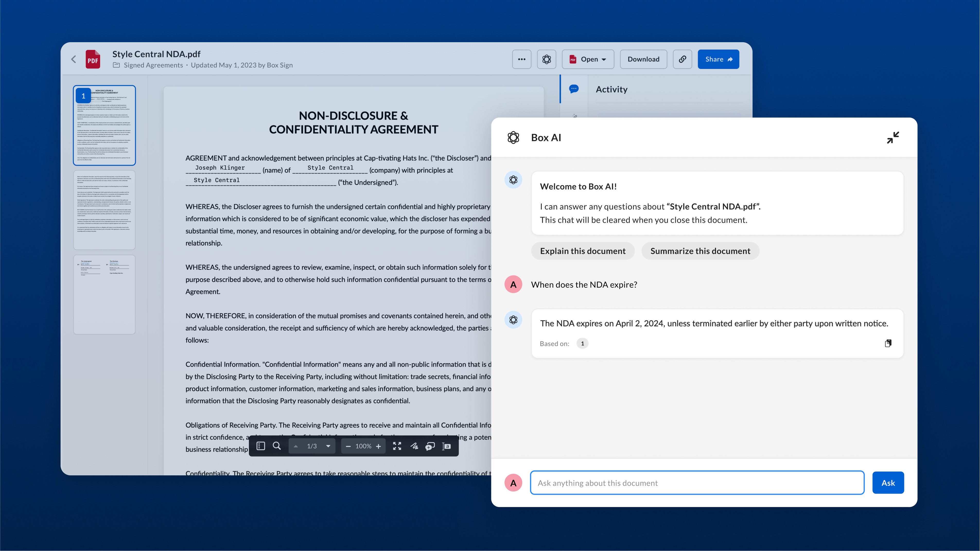Screen dimensions: 980x551
Task: Click the Ask anything input field
Action: tap(697, 482)
